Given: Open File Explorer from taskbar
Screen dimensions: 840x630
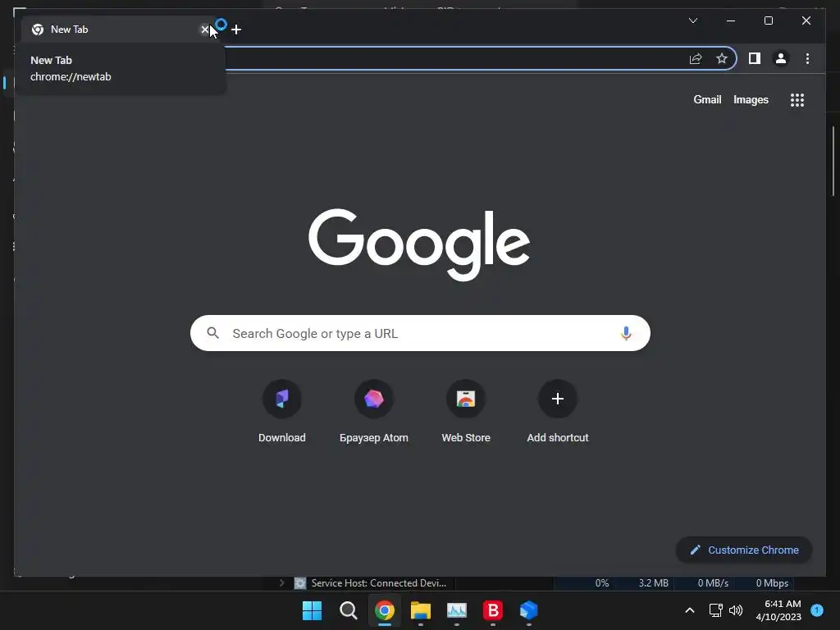Looking at the screenshot, I should click(421, 610).
